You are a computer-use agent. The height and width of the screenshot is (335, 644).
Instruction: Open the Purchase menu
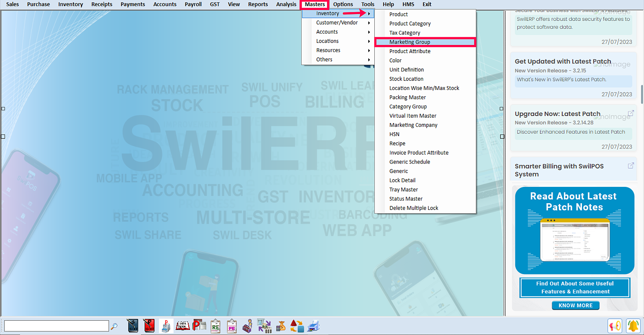click(x=38, y=4)
